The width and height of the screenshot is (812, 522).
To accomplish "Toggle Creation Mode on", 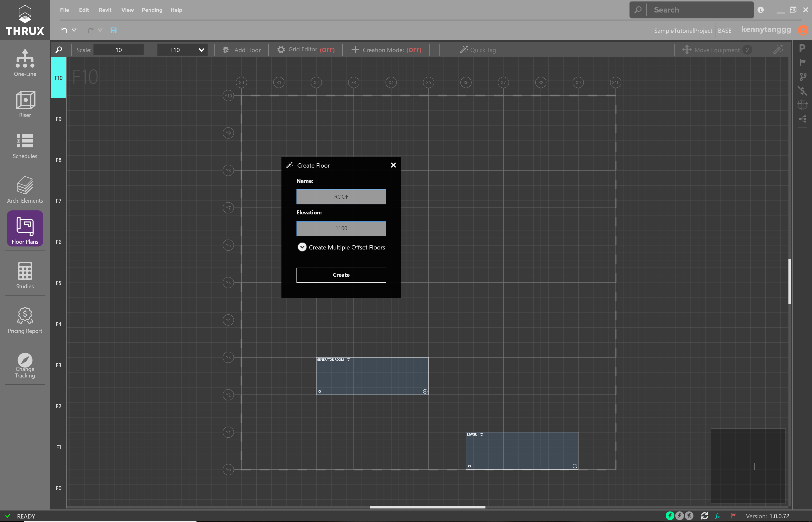I will tap(386, 50).
